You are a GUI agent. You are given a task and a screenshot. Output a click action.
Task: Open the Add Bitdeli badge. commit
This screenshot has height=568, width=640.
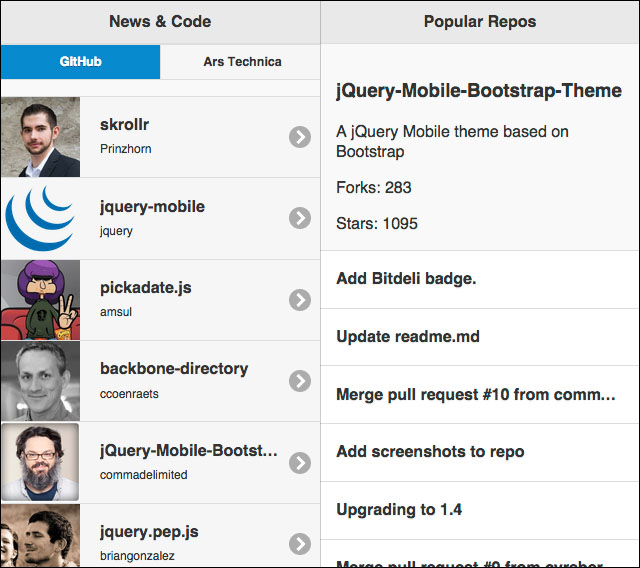(x=480, y=280)
